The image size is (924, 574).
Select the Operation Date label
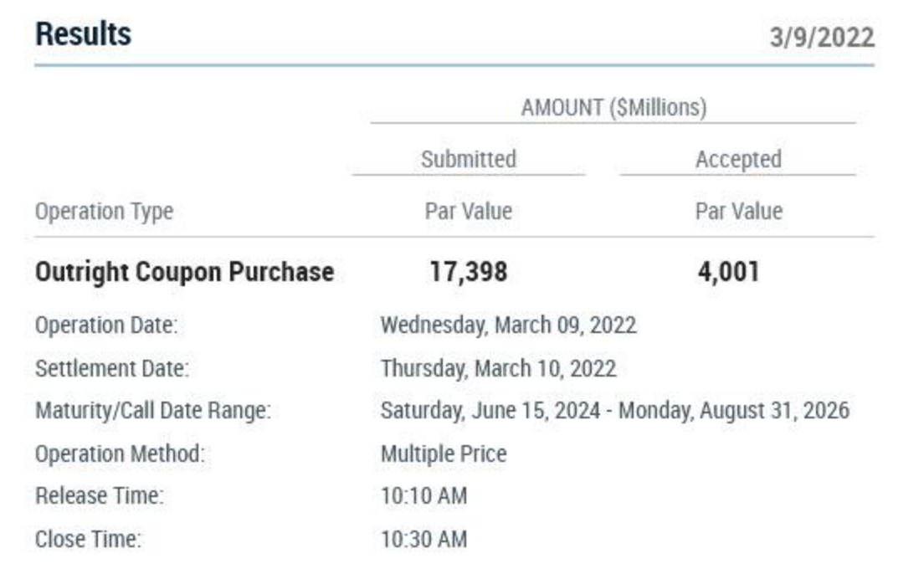pyautogui.click(x=106, y=325)
